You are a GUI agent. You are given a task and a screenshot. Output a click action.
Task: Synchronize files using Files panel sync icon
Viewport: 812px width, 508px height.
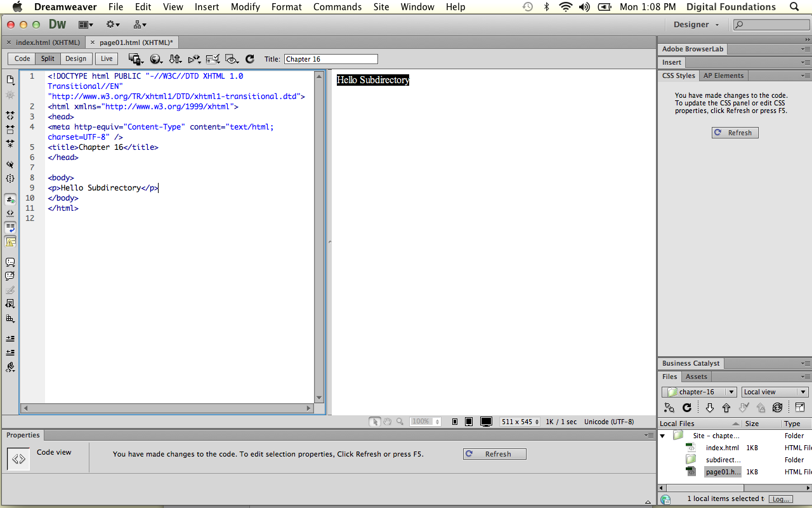point(776,408)
